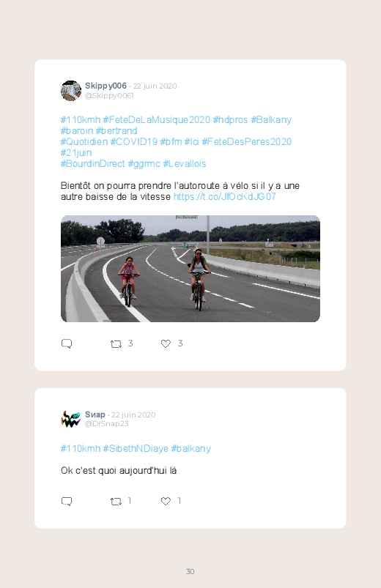This screenshot has height=588, width=381.
Task: Open the cyclists on highway photo
Action: point(190,269)
